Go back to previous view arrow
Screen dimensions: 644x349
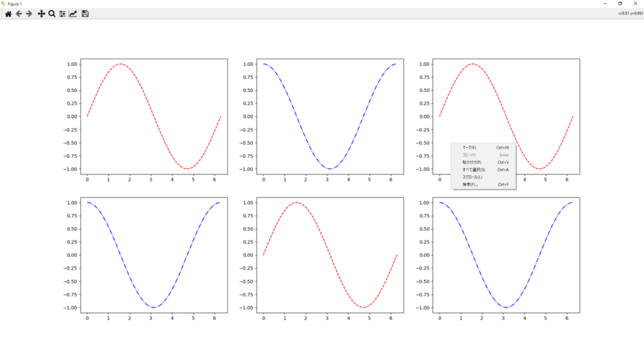[19, 14]
